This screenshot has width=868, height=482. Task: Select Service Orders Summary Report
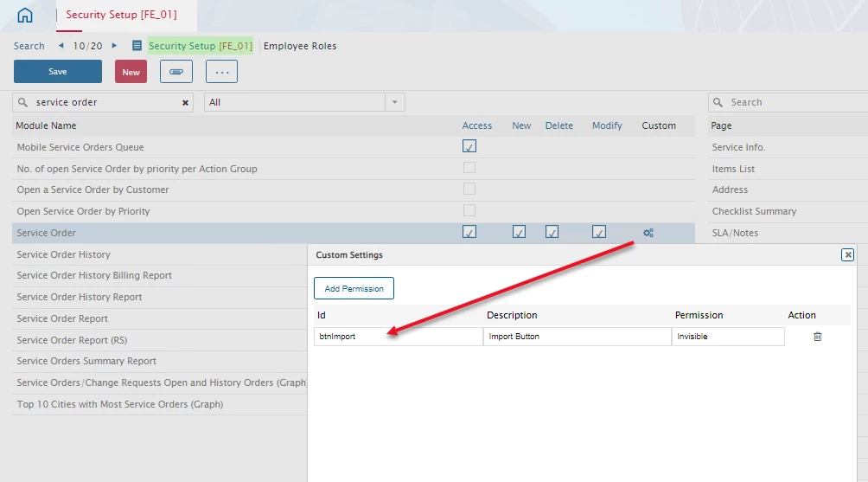tap(86, 361)
